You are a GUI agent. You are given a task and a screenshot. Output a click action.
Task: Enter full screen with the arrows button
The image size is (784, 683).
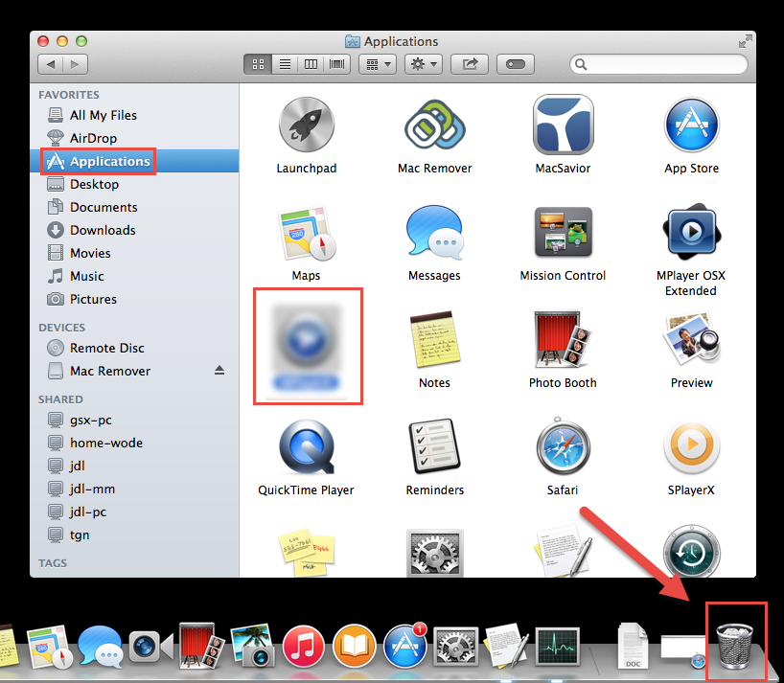pos(745,41)
